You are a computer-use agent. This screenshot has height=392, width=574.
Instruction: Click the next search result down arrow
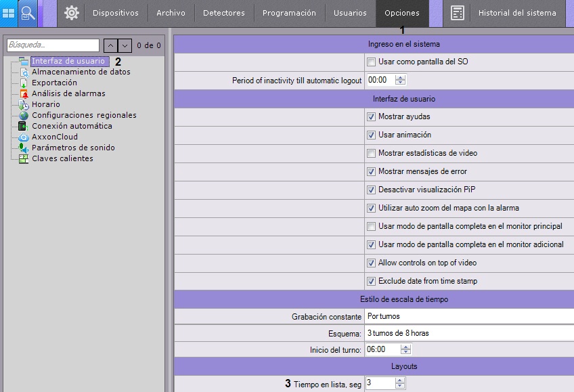tap(125, 45)
